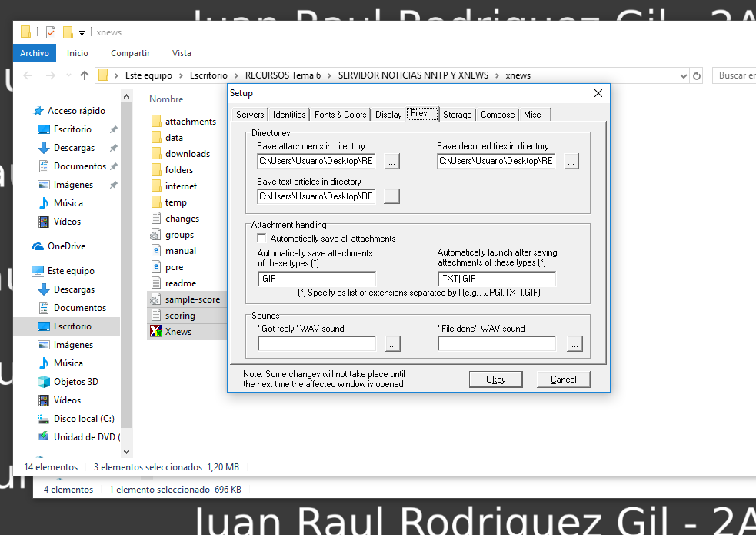
Task: Switch to the Identities tab
Action: pos(289,115)
